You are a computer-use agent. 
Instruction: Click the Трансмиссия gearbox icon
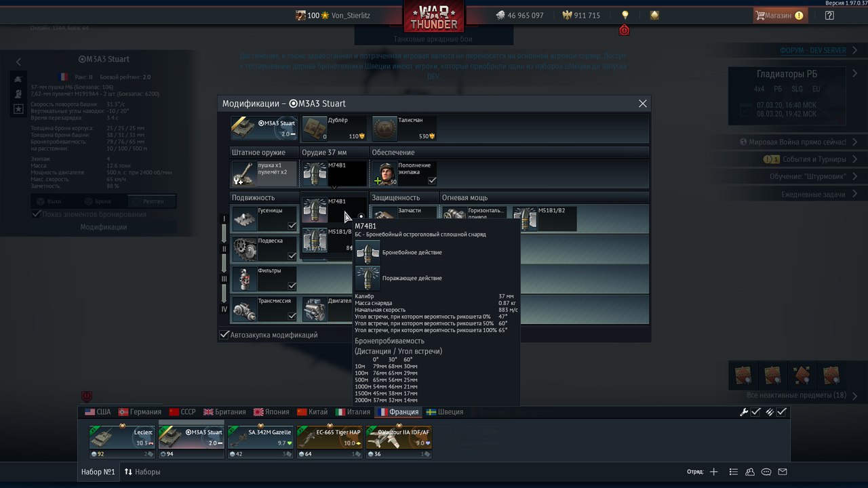point(244,309)
